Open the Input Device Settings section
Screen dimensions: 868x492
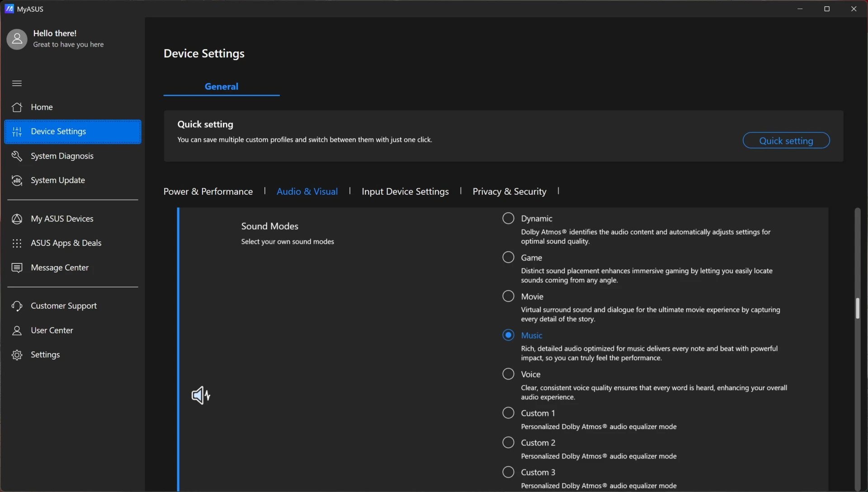pyautogui.click(x=405, y=192)
